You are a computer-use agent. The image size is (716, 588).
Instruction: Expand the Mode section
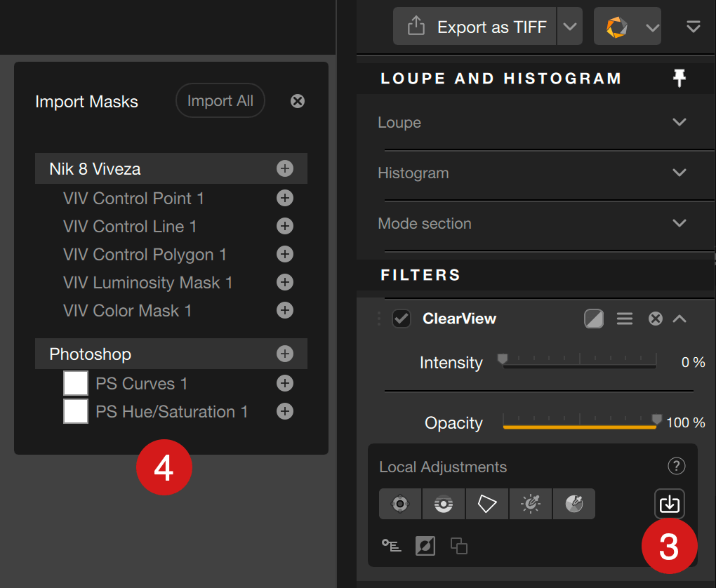679,223
